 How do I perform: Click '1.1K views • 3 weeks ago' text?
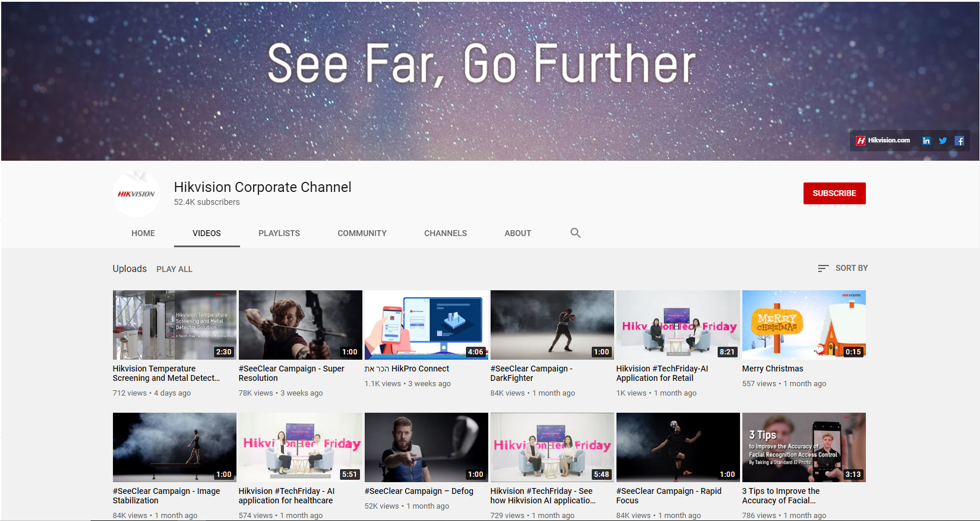click(x=408, y=384)
